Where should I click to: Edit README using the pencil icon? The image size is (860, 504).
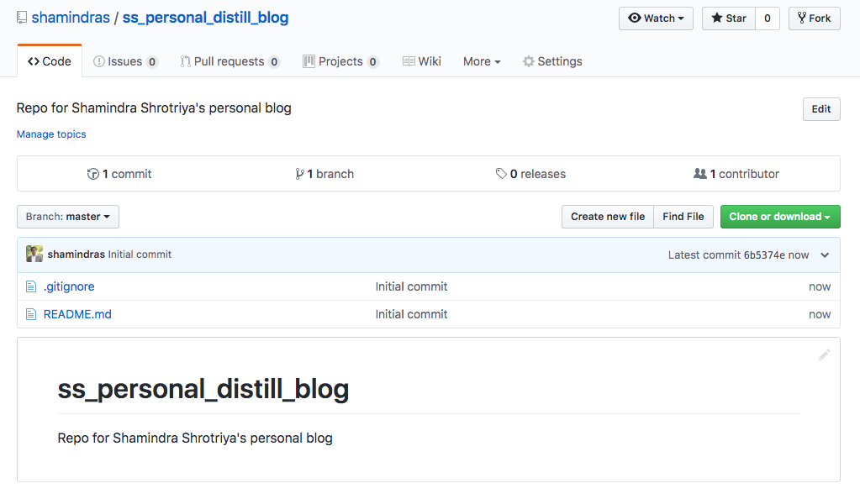pyautogui.click(x=824, y=355)
